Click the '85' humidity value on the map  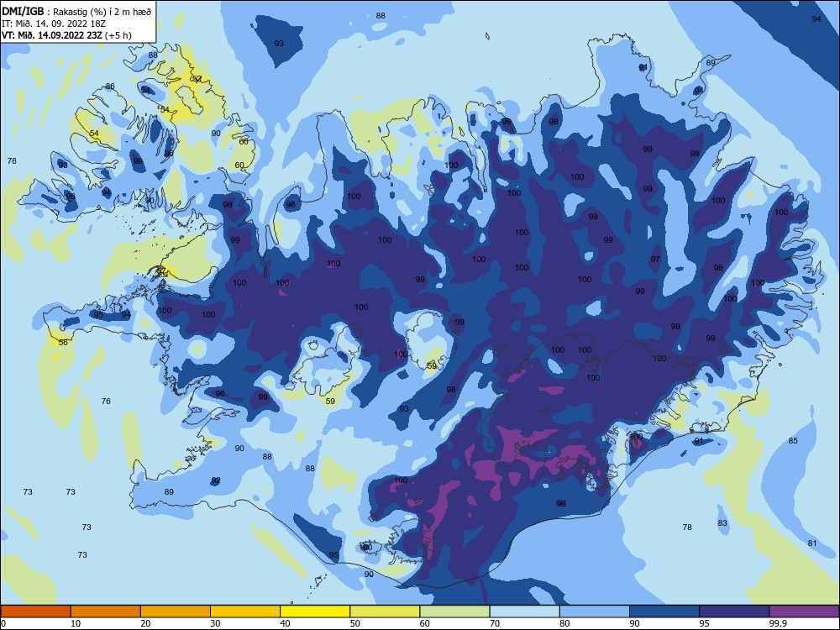794,440
